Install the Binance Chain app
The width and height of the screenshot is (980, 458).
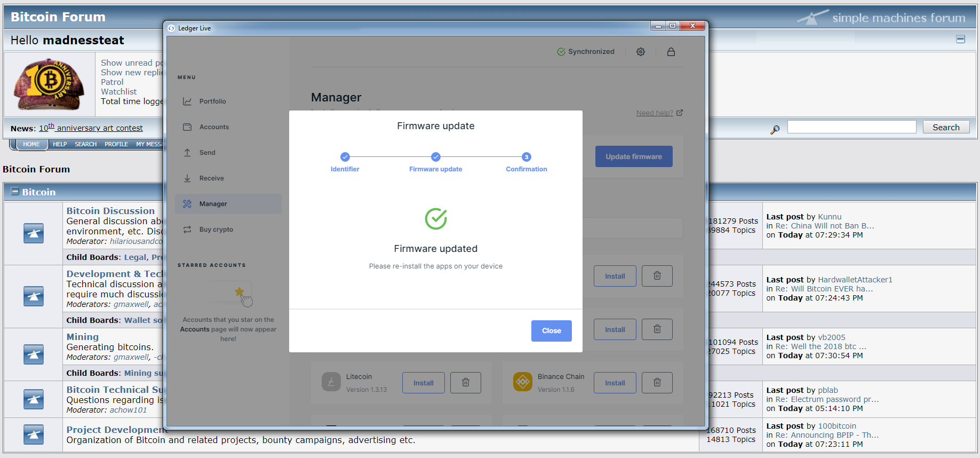point(615,383)
